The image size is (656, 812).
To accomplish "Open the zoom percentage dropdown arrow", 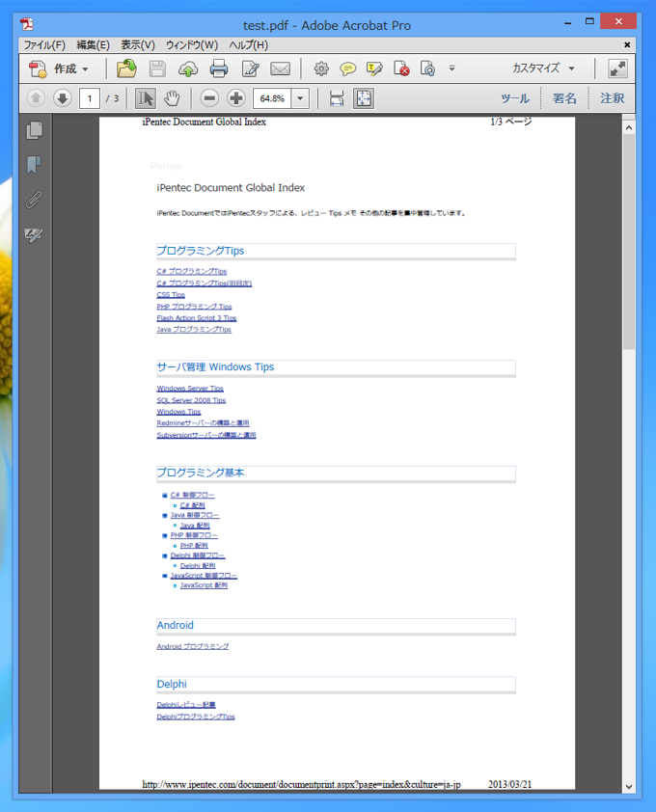I will tap(300, 97).
